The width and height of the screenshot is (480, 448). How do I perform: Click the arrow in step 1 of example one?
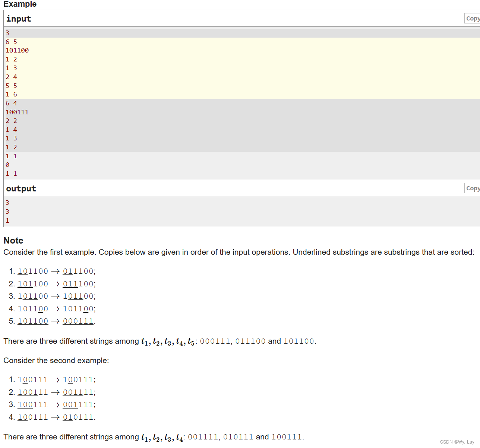click(55, 271)
